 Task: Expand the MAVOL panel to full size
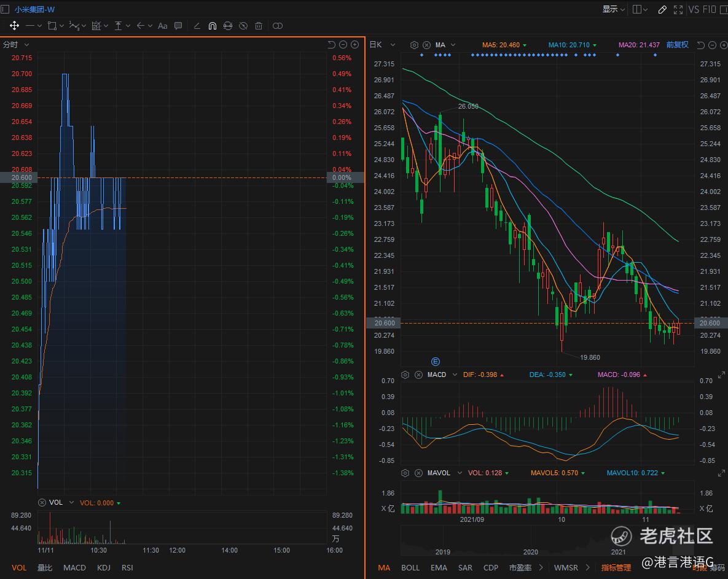(721, 473)
